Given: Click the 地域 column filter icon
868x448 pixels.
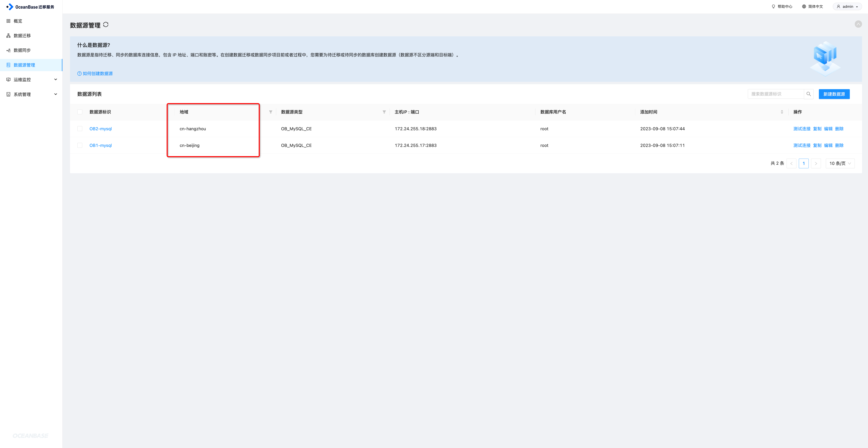Looking at the screenshot, I should pyautogui.click(x=271, y=112).
